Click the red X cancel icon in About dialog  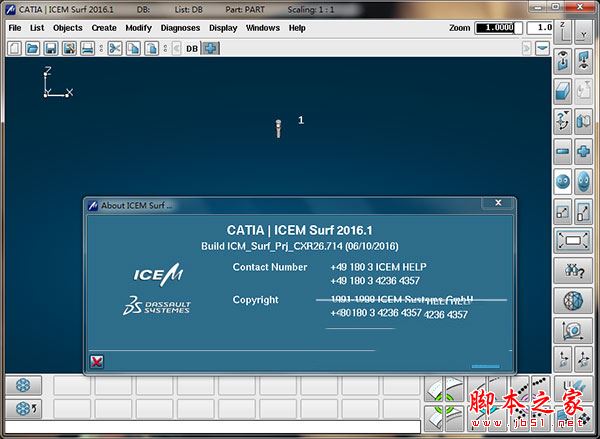pyautogui.click(x=96, y=362)
